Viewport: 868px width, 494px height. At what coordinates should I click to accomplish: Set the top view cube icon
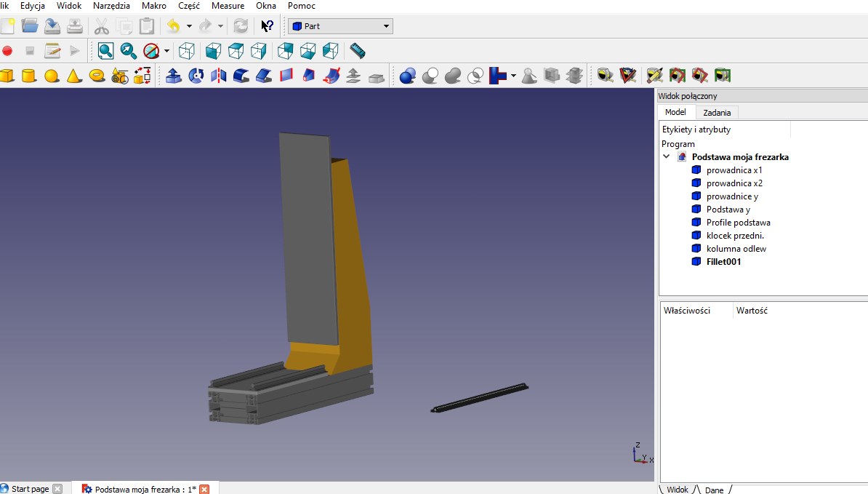coord(236,51)
